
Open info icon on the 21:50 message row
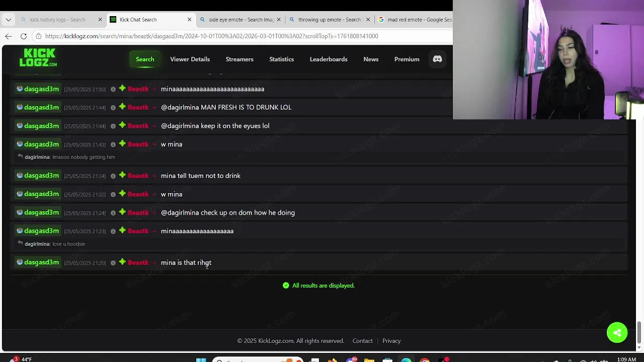113,89
